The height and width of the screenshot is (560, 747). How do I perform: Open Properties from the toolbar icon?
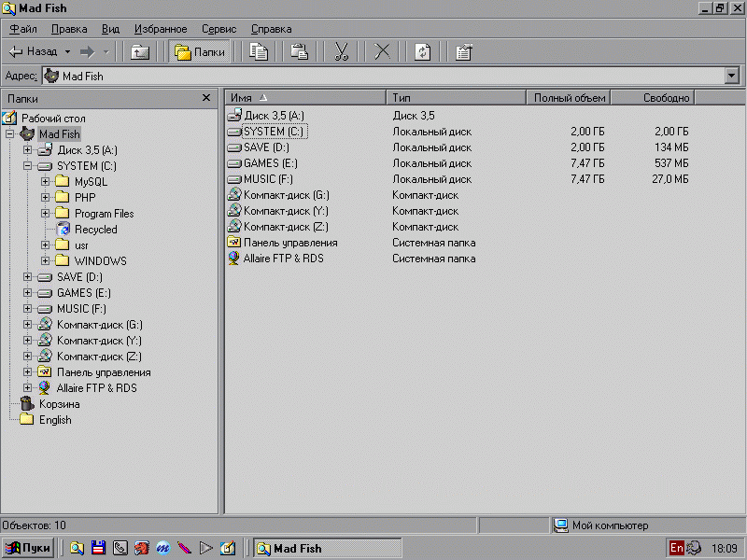pyautogui.click(x=463, y=52)
